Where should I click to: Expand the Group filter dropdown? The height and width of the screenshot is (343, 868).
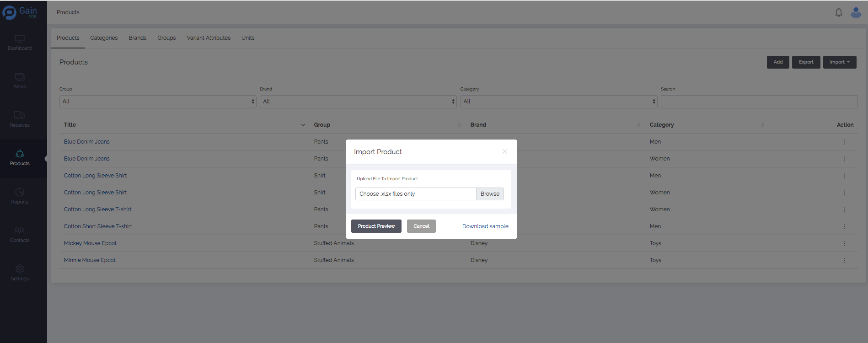(x=157, y=102)
